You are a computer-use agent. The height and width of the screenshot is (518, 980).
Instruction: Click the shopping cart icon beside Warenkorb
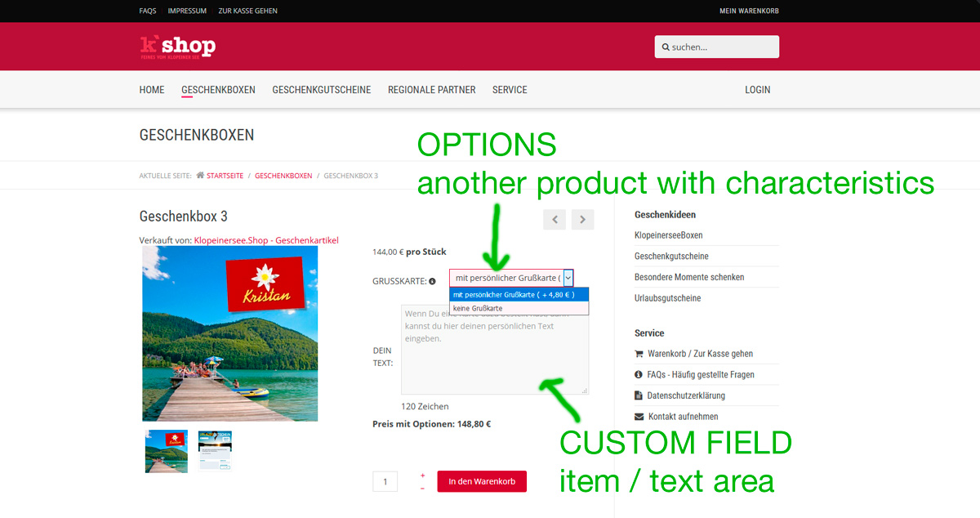(x=639, y=354)
